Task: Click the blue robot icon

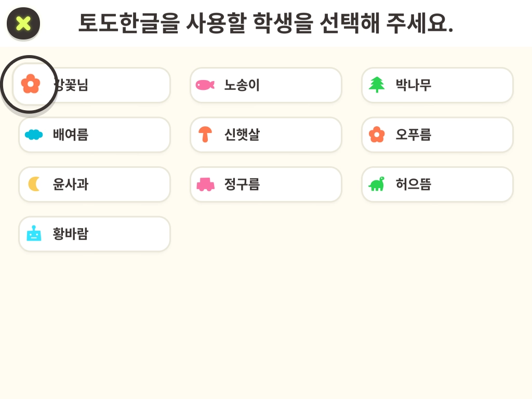Action: (34, 234)
